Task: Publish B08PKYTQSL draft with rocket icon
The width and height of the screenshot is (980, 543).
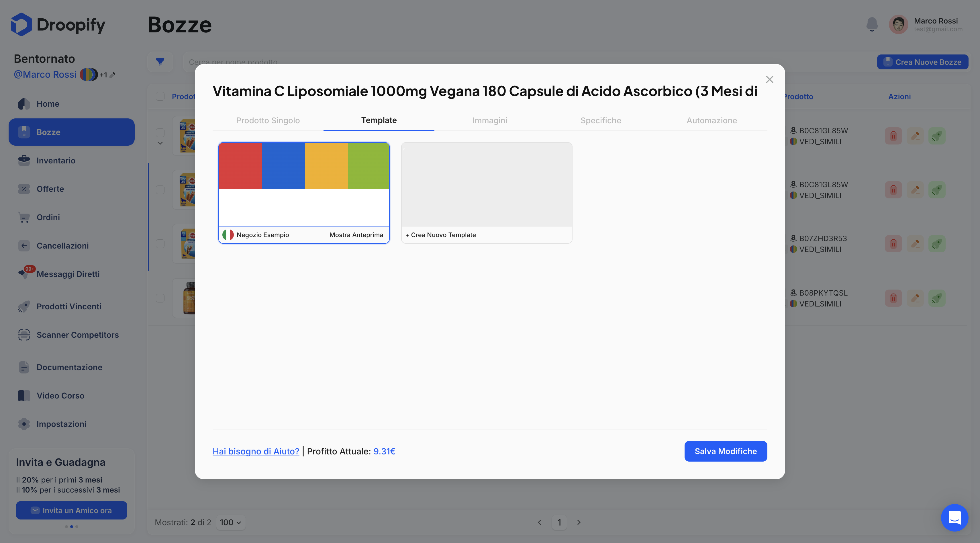Action: 937,298
